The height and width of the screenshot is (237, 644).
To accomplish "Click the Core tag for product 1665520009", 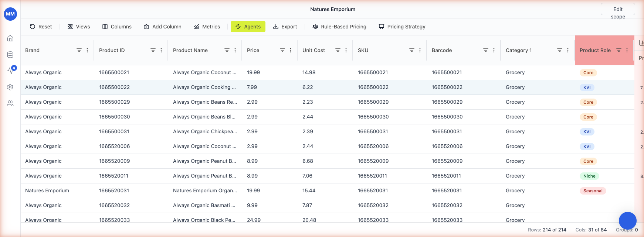I will coord(588,161).
